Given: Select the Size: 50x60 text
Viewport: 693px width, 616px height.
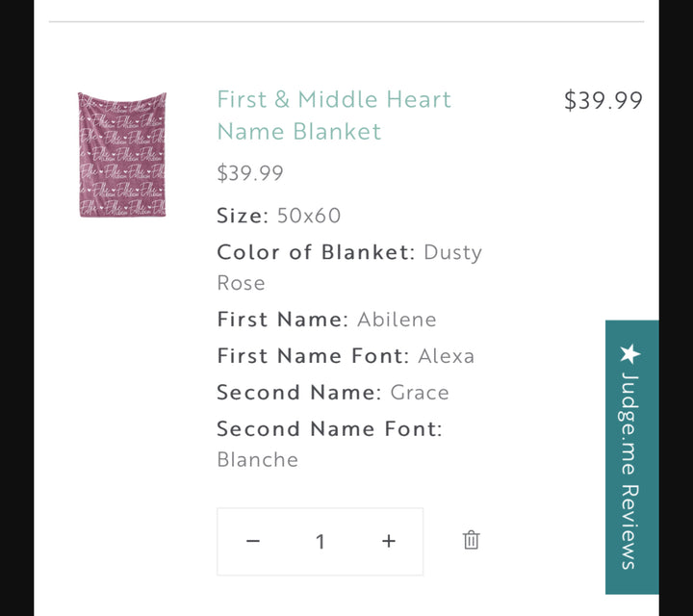Looking at the screenshot, I should pos(279,216).
